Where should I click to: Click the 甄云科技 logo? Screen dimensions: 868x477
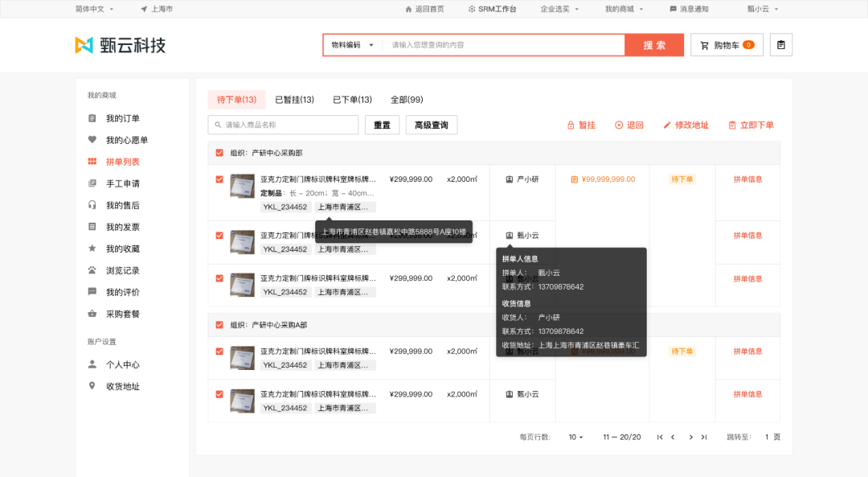pos(120,45)
